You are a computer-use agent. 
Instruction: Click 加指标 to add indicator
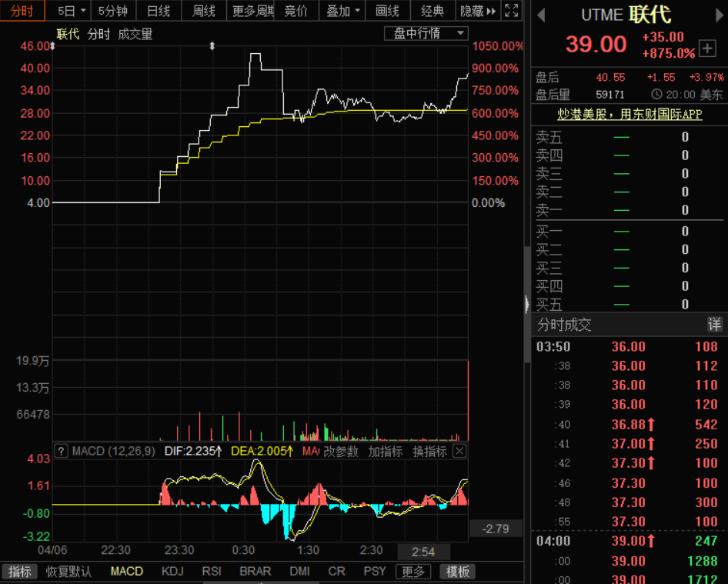(385, 451)
